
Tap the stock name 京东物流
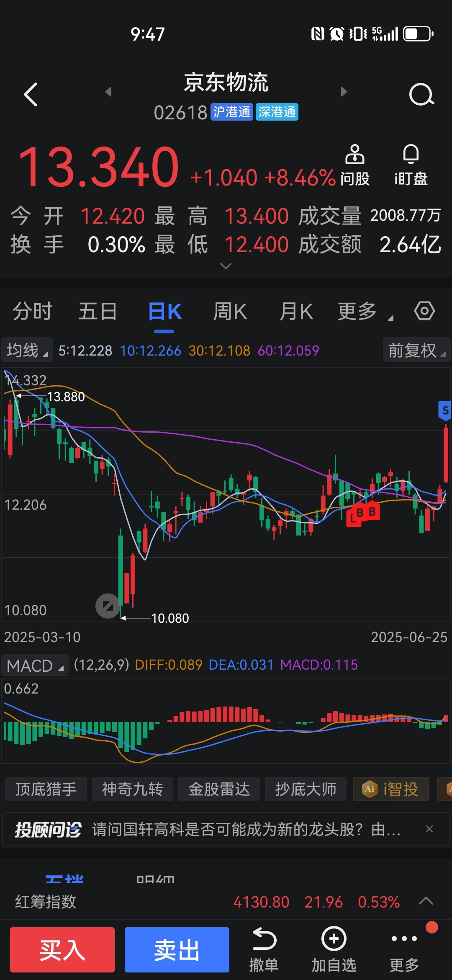click(x=226, y=82)
